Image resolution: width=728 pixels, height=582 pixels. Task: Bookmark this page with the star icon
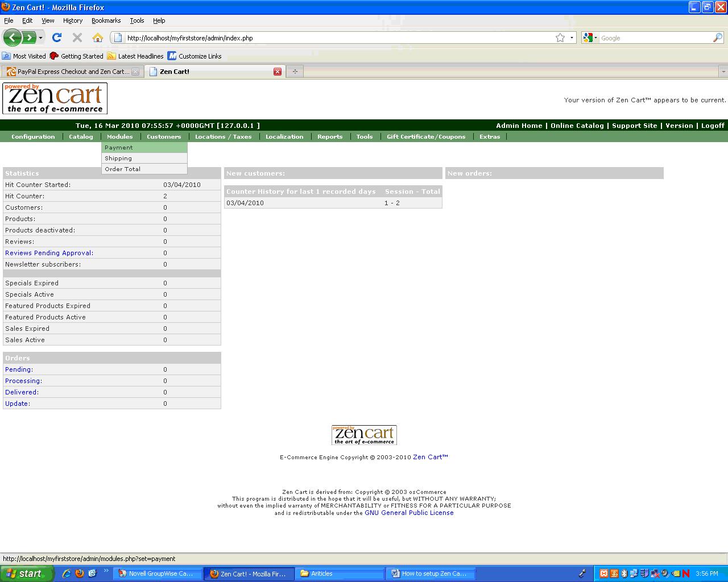pyautogui.click(x=560, y=38)
